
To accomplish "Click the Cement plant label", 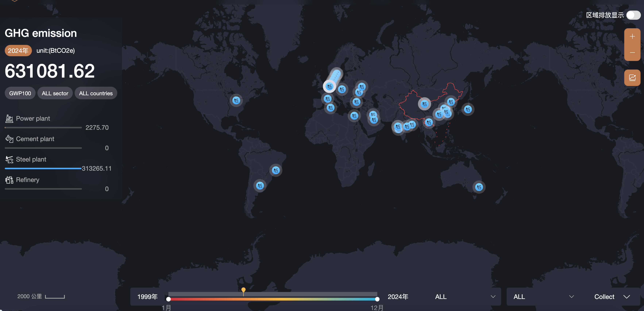I will click(x=35, y=139).
